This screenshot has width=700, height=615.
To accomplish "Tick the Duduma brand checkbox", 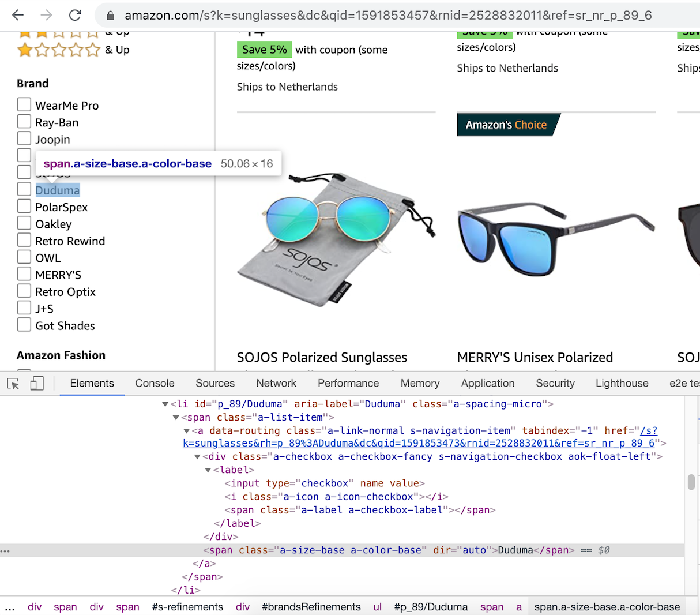I will pyautogui.click(x=24, y=189).
